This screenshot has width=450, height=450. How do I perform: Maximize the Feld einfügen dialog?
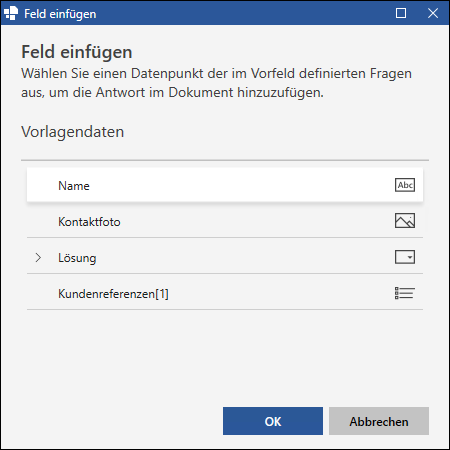pos(401,13)
